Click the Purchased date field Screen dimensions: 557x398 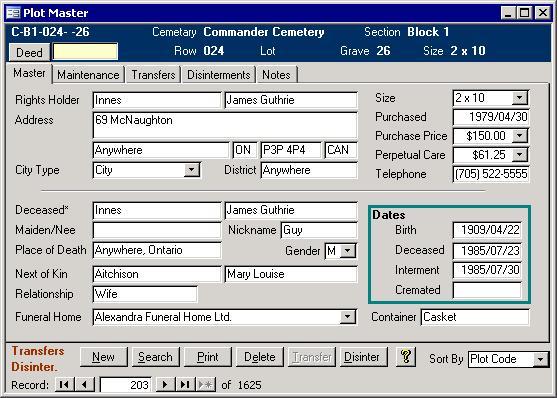(x=491, y=117)
